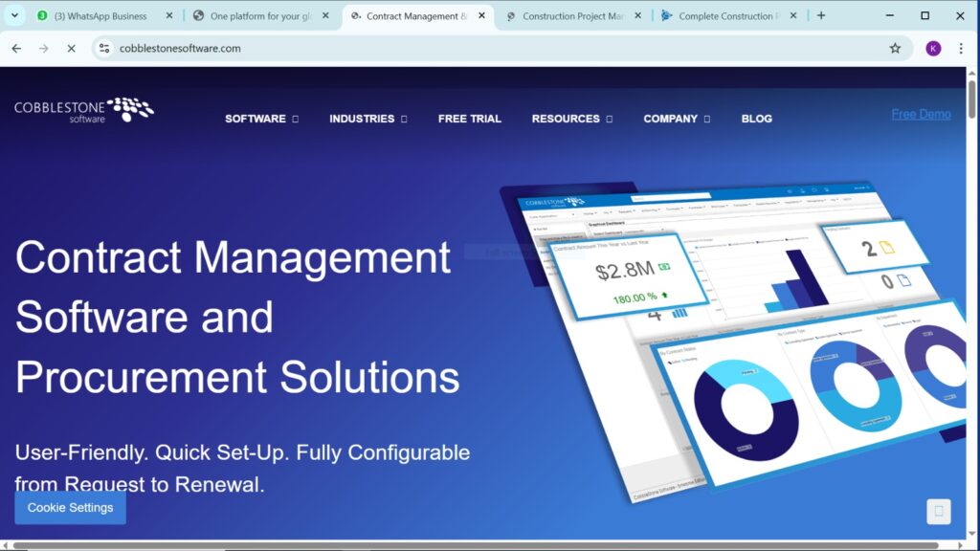This screenshot has height=551, width=980.
Task: Click the horizontal scrollbar at the bottom
Action: 475,546
